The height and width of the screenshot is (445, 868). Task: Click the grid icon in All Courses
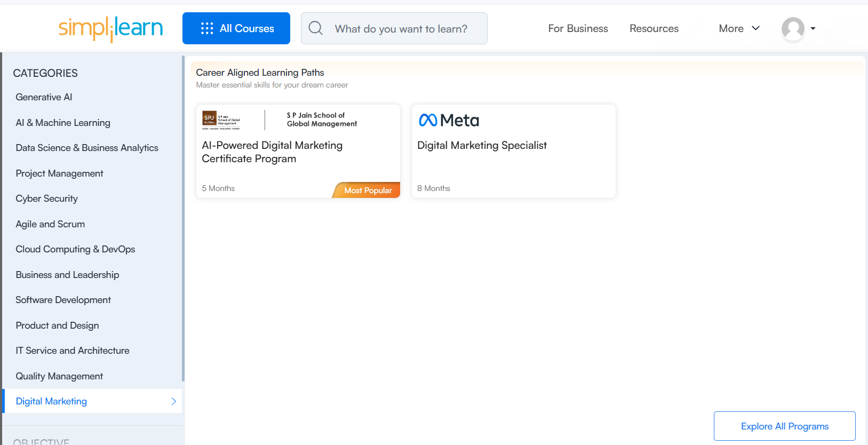tap(207, 28)
